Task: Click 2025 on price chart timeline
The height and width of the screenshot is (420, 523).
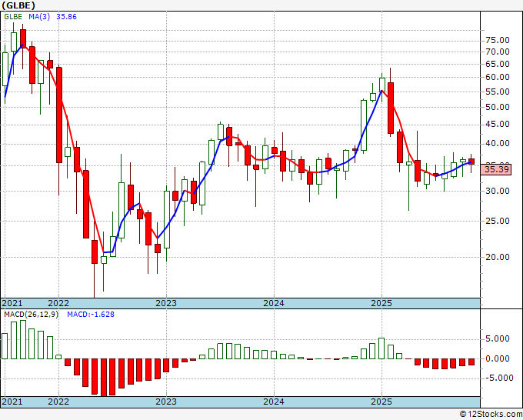Action: click(x=381, y=303)
